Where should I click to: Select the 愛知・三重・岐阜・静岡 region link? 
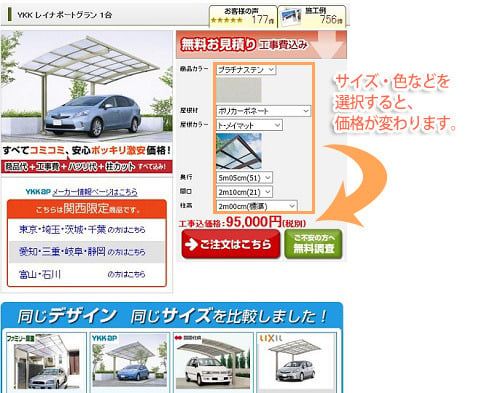coord(82,252)
